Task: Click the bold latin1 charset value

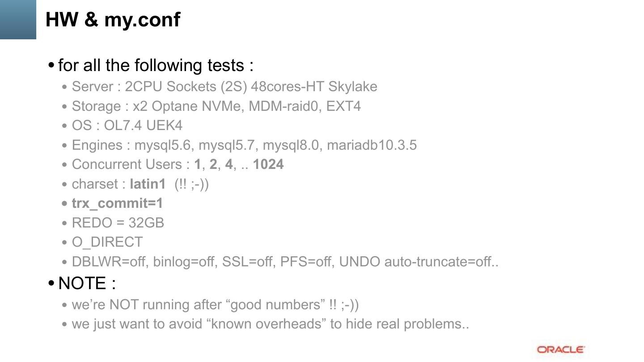Action: pos(148,184)
